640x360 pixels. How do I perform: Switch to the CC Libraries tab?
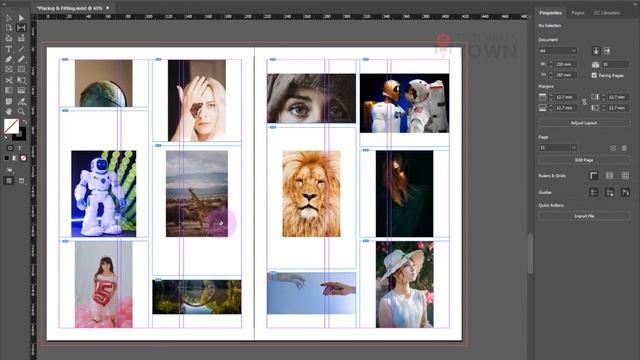(607, 13)
